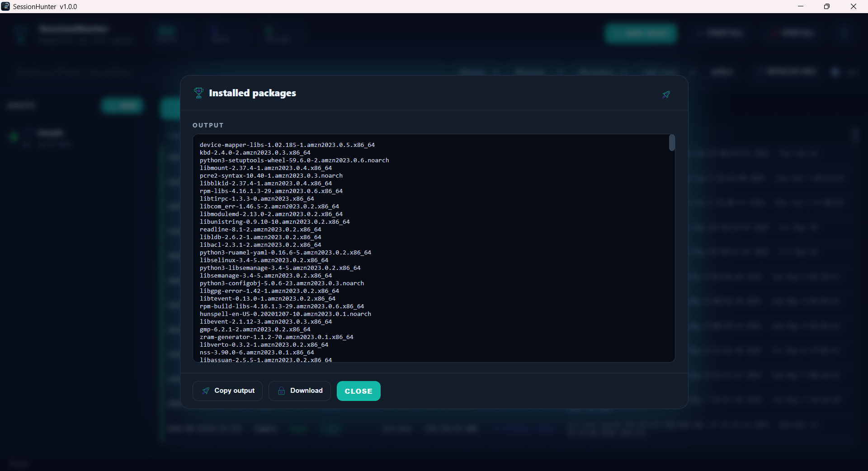Restore down the SessionHunter window
Viewport: 868px width, 471px height.
tap(827, 6)
